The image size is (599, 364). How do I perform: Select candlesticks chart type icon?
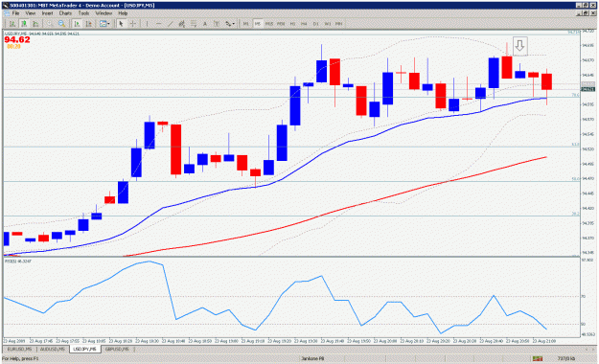tap(24, 24)
